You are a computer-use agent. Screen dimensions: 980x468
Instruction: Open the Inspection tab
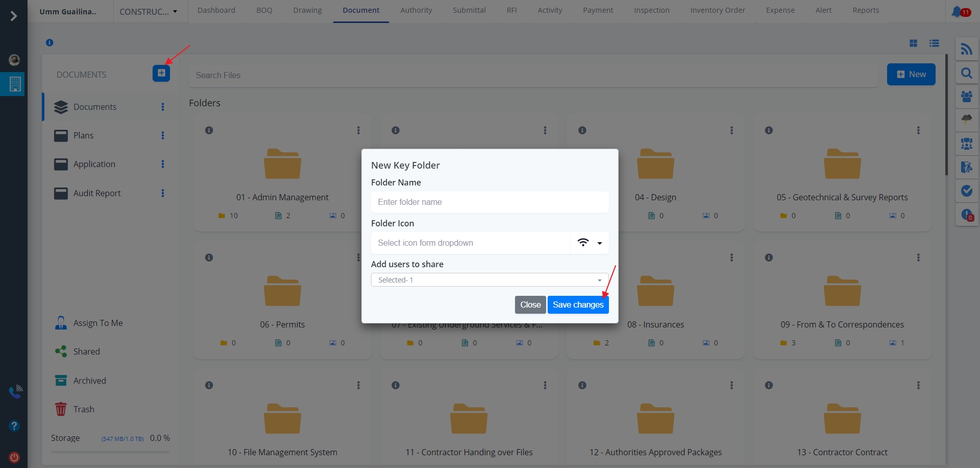coord(651,10)
